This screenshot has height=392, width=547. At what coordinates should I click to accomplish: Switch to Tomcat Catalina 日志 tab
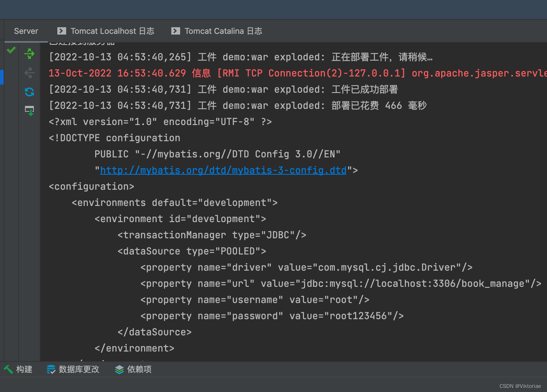point(224,31)
